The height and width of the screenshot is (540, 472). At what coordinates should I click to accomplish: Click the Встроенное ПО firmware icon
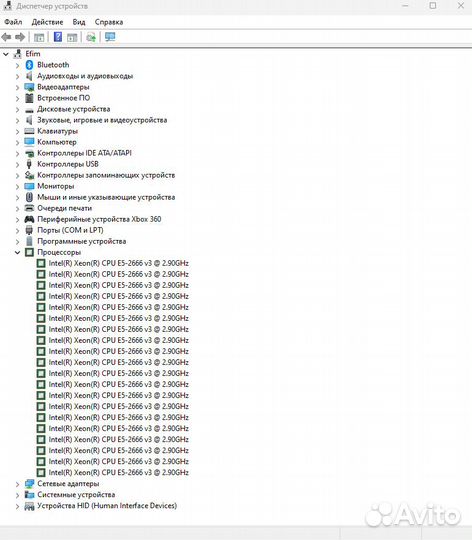pos(29,98)
